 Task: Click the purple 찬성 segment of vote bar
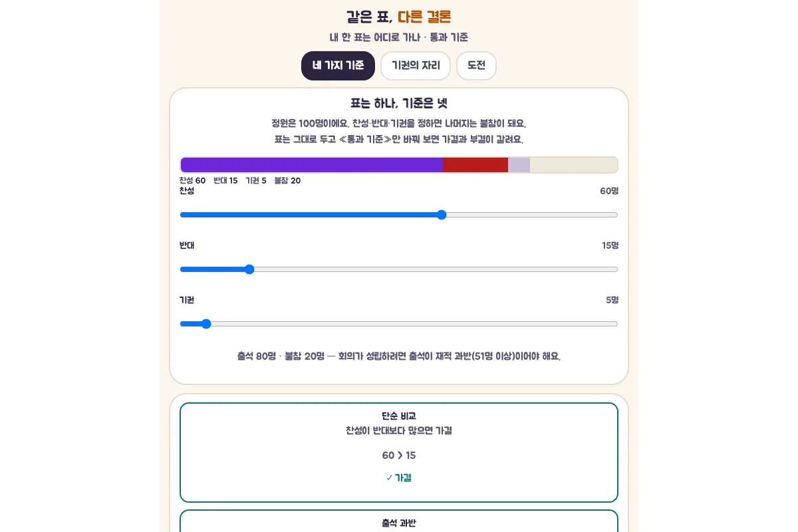[x=312, y=165]
